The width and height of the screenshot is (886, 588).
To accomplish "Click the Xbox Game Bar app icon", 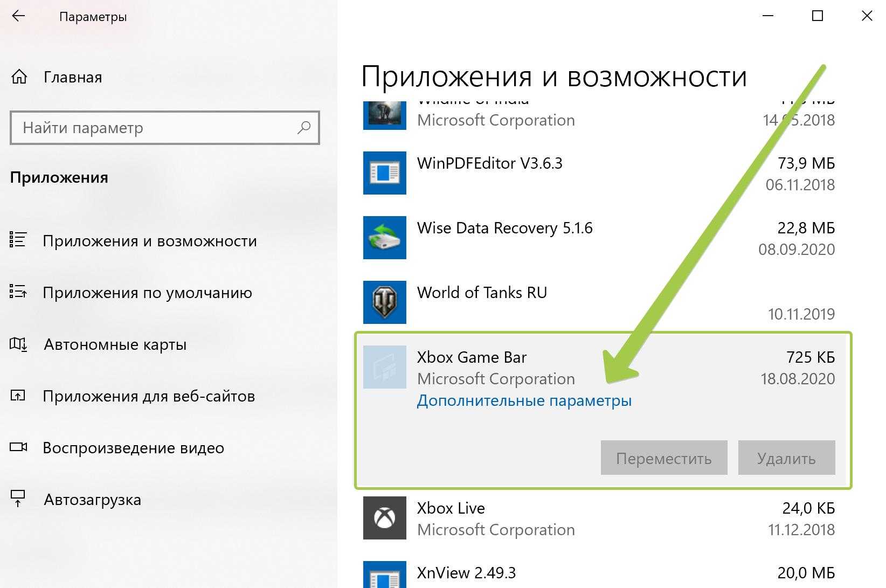I will 384,367.
